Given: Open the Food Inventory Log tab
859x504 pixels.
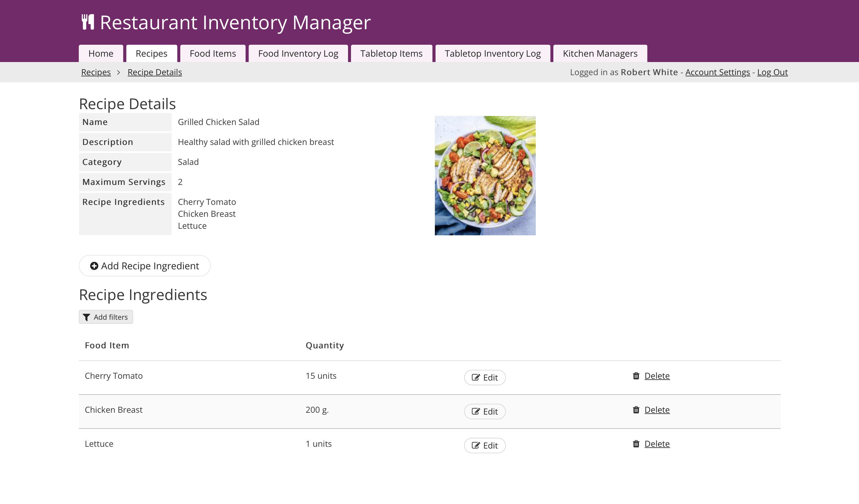Looking at the screenshot, I should [298, 54].
